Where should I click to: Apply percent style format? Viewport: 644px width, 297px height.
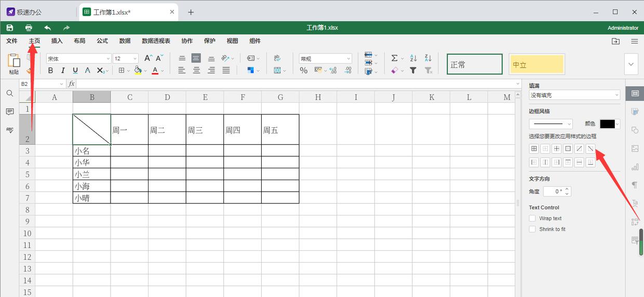[x=304, y=71]
